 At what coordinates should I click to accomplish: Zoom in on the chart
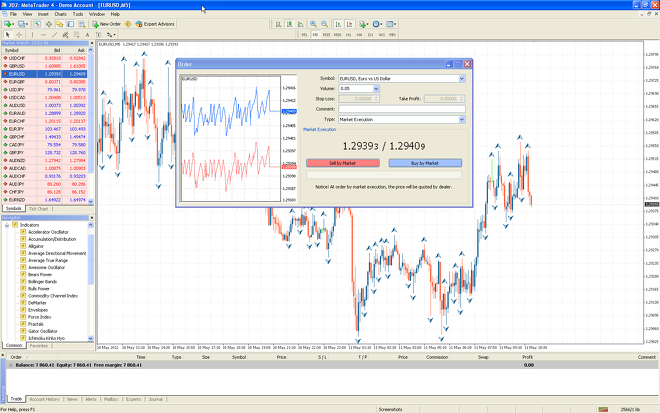click(x=314, y=24)
